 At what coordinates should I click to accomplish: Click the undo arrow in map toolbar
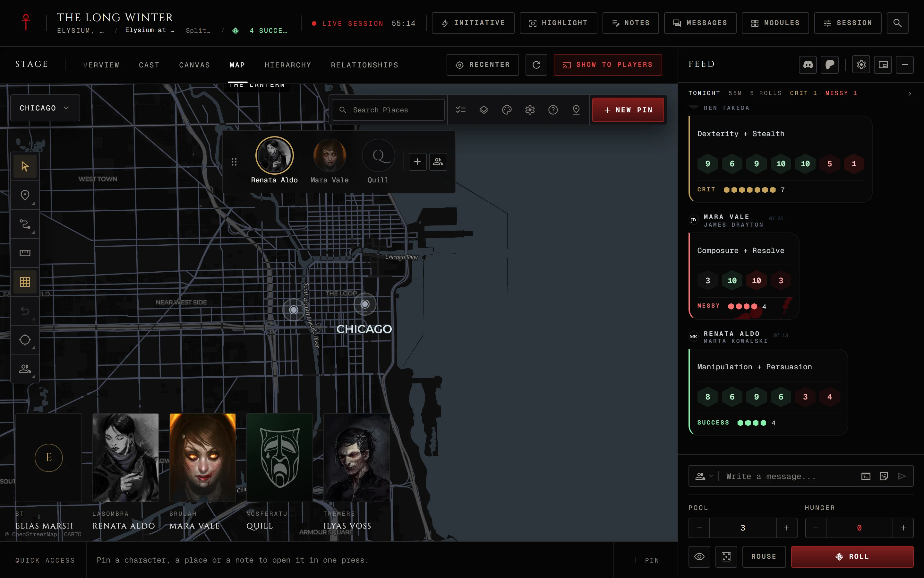[25, 311]
